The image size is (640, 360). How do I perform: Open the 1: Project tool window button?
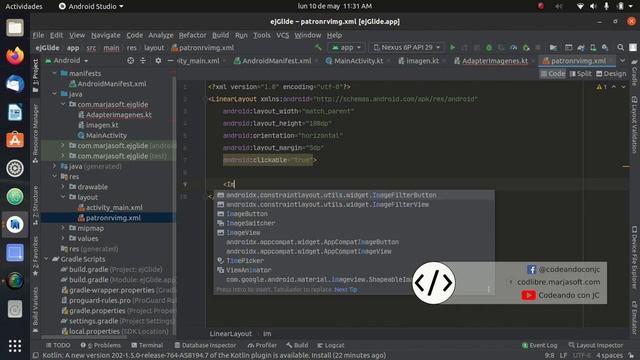pos(36,76)
